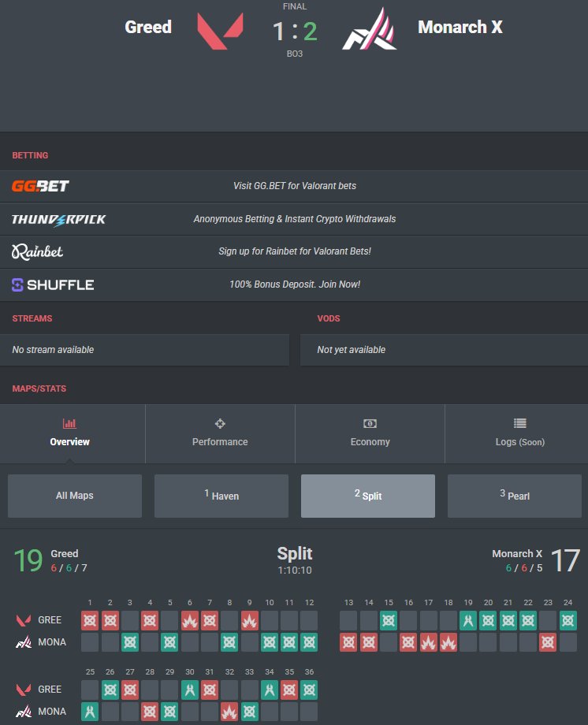The image size is (588, 725).
Task: Click Greed round 9 spike explosion icon
Action: click(249, 620)
